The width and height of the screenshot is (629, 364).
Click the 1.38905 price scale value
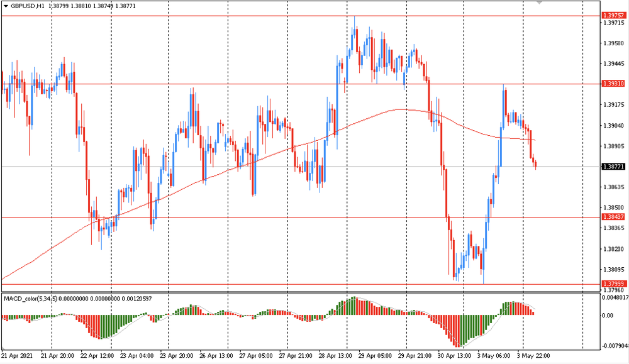[614, 146]
